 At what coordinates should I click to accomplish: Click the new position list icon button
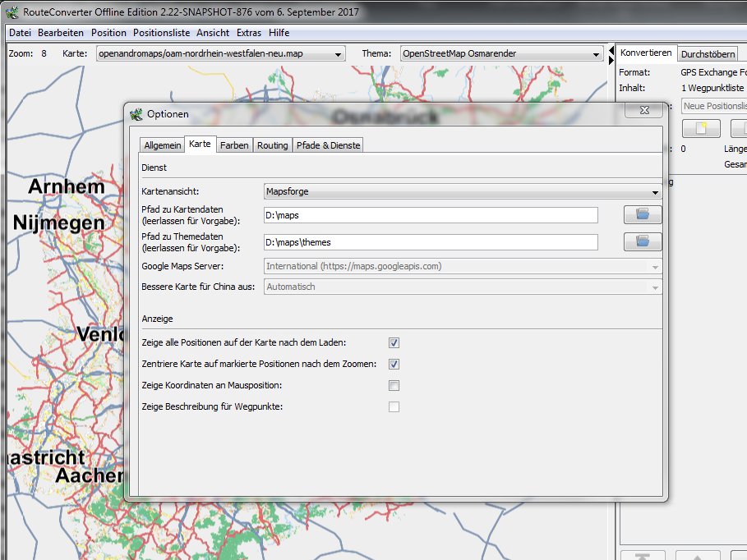(x=701, y=128)
